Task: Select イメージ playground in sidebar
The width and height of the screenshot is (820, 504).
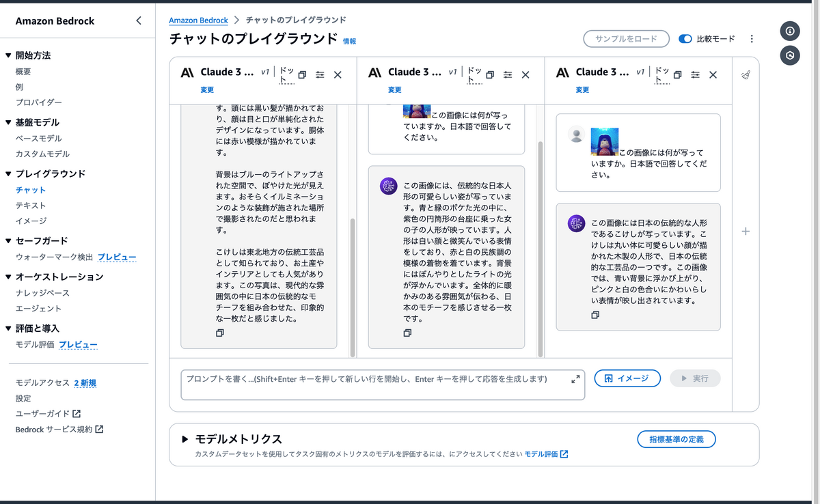Action: coord(31,221)
